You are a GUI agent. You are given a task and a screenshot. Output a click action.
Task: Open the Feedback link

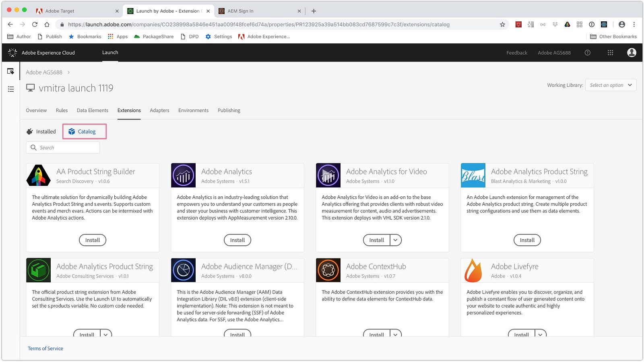click(517, 53)
